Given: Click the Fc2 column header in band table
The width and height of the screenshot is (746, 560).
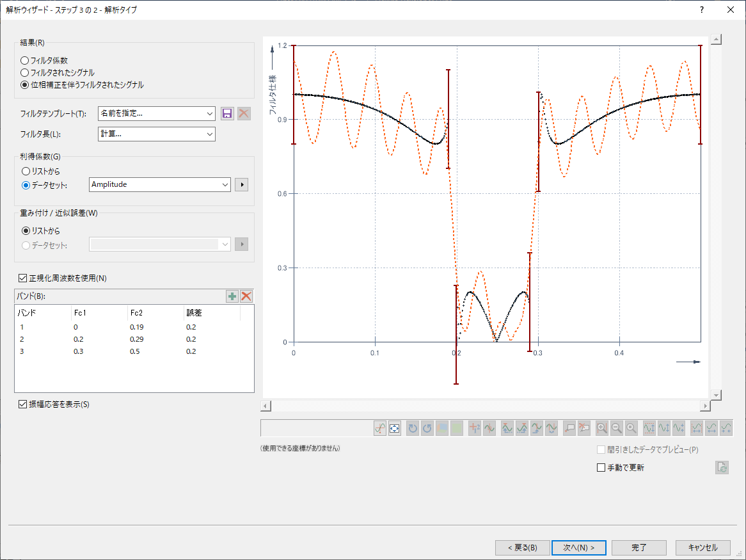Looking at the screenshot, I should 155,312.
